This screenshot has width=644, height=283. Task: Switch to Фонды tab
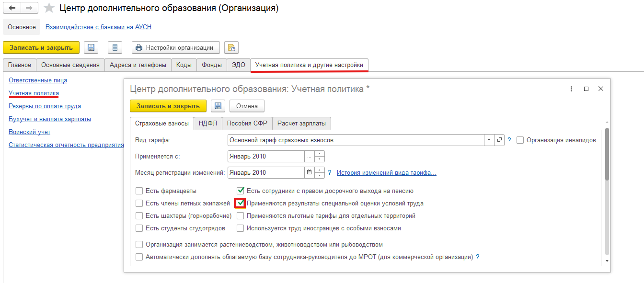coord(212,65)
